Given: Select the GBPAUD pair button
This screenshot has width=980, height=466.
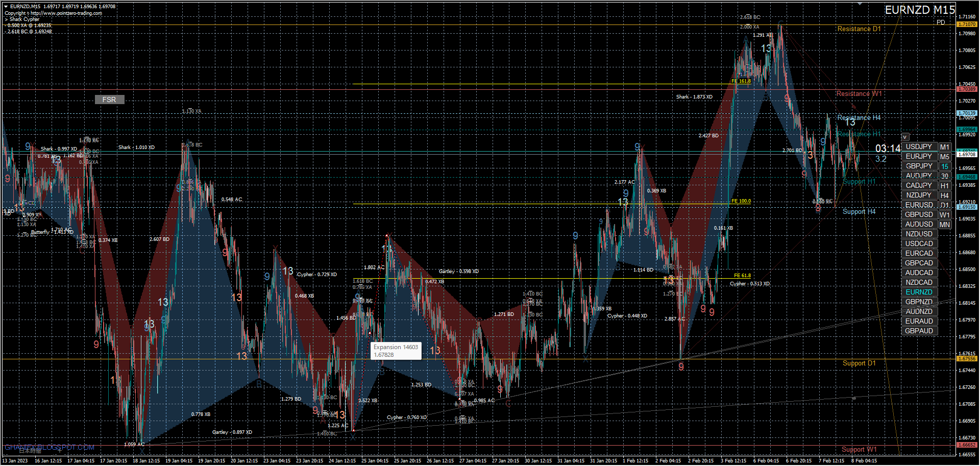Looking at the screenshot, I should pyautogui.click(x=919, y=331).
